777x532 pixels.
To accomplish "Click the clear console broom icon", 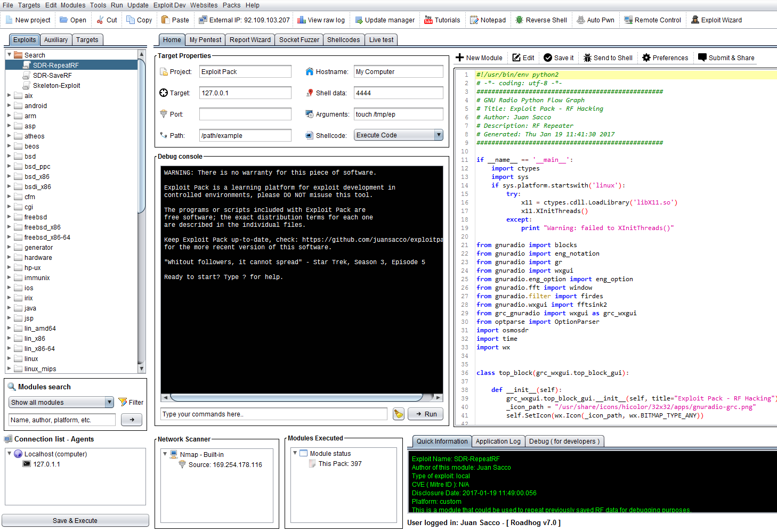I will [398, 414].
